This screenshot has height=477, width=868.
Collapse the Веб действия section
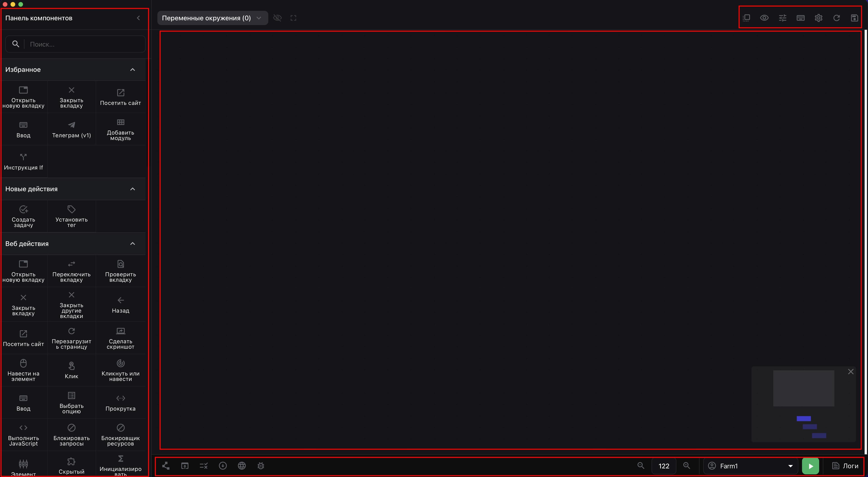pos(133,244)
